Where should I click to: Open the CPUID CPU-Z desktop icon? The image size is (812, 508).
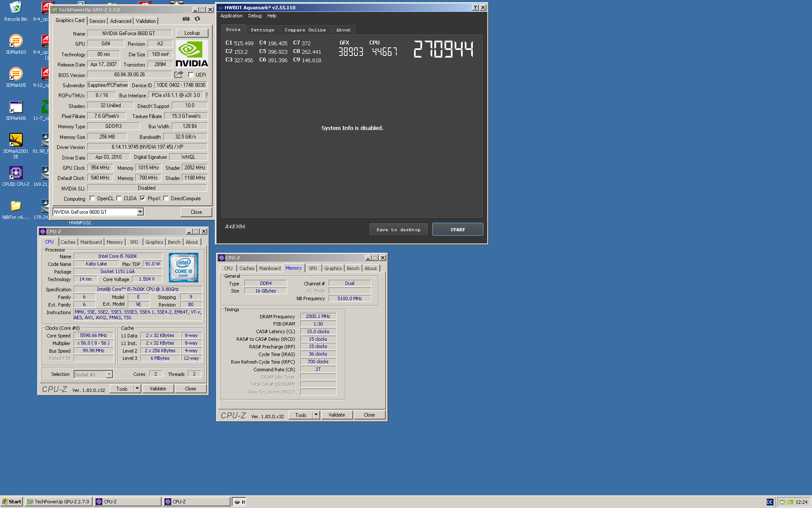click(x=16, y=176)
